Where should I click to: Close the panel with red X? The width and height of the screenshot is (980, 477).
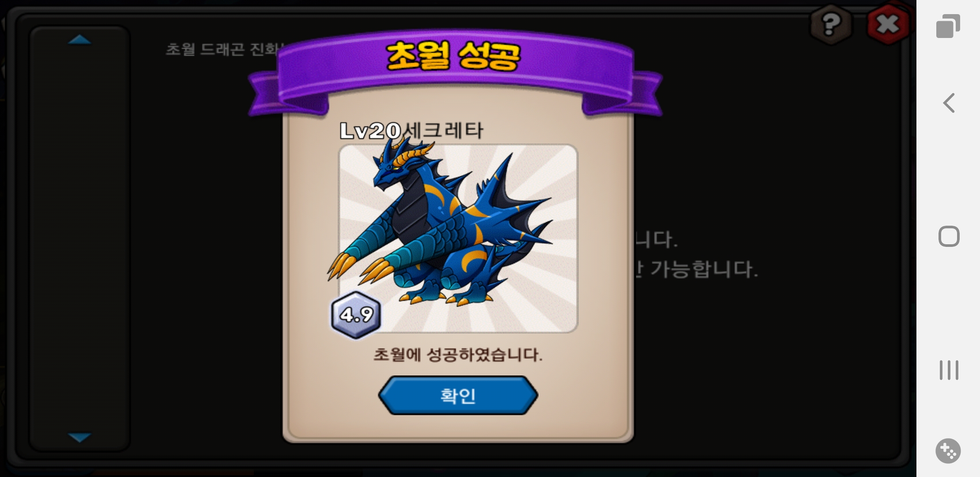tap(888, 24)
